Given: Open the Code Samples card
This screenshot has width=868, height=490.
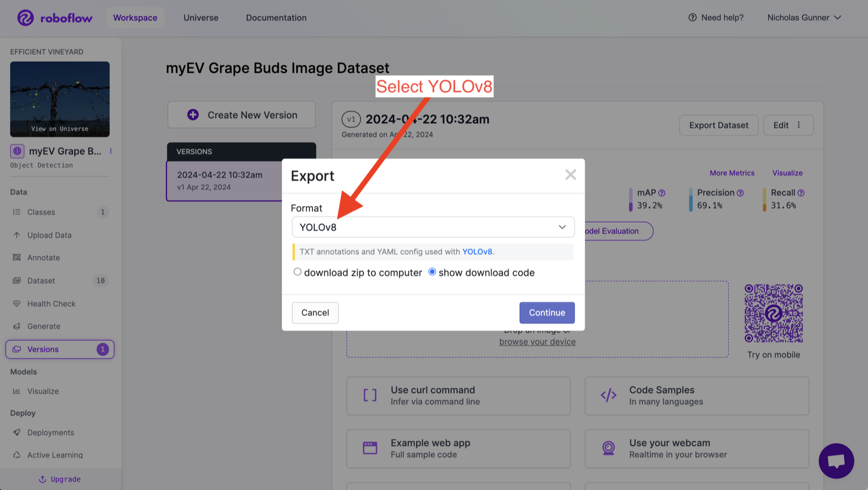Looking at the screenshot, I should (697, 396).
